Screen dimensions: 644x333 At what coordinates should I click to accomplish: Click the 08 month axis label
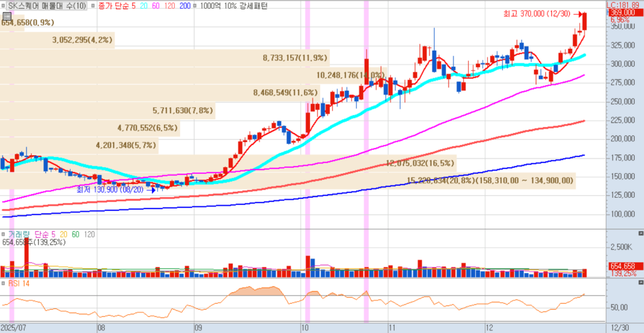tap(101, 328)
